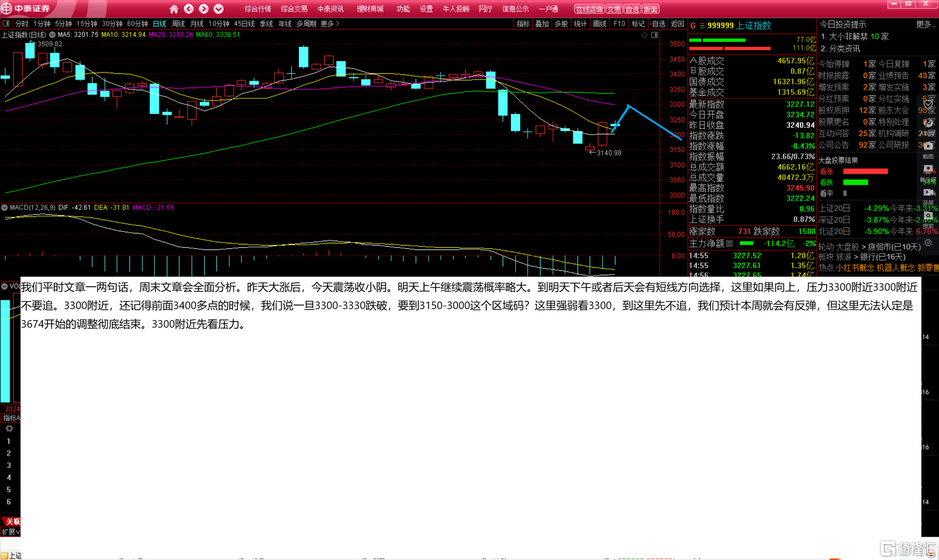
Task: Click the shield icon in floating toolbar
Action: pyautogui.click(x=928, y=105)
